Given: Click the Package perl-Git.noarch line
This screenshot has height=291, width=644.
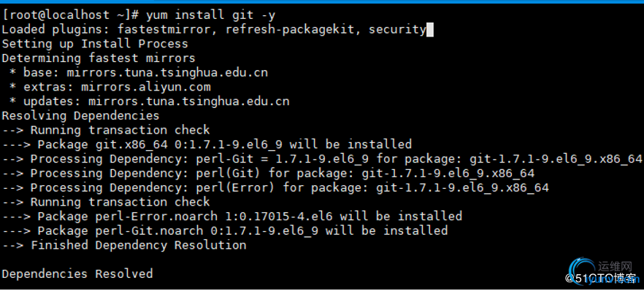Looking at the screenshot, I should click(225, 230).
